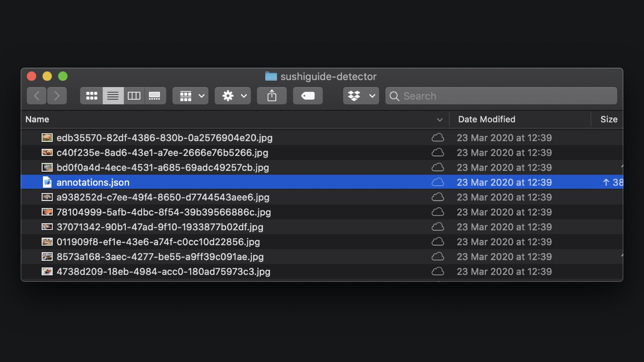Switch to column view

[x=134, y=96]
